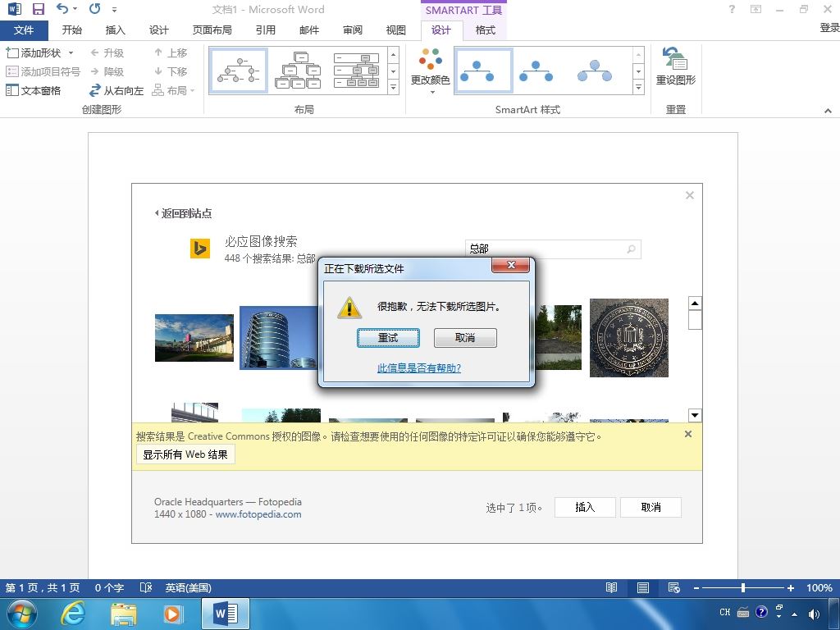The height and width of the screenshot is (630, 840).
Task: Click 取消 beside the 插入 button
Action: point(651,507)
